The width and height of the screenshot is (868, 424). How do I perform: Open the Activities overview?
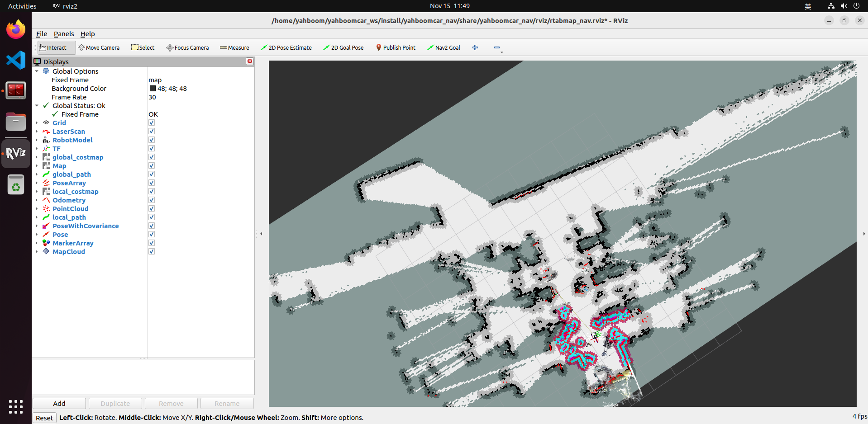click(22, 6)
